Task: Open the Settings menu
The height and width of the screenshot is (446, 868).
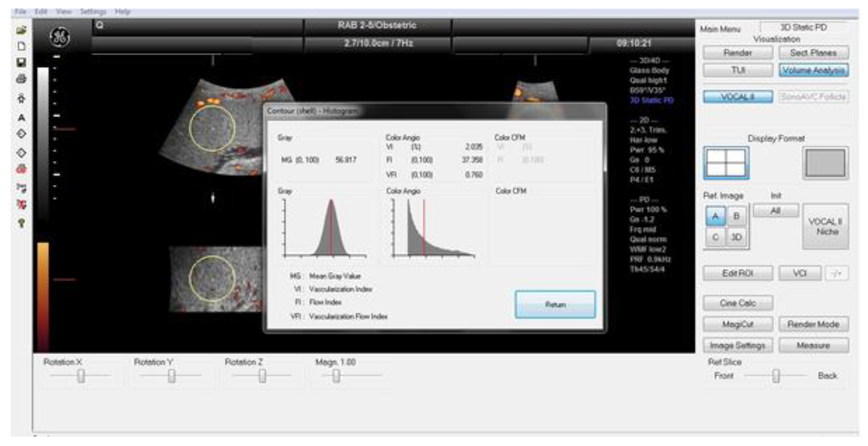Action: (x=93, y=12)
